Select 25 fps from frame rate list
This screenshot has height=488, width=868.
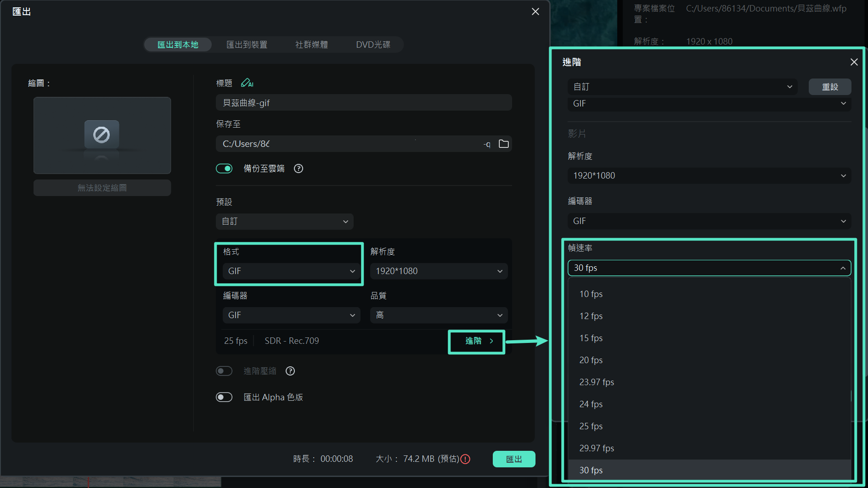[x=710, y=426]
